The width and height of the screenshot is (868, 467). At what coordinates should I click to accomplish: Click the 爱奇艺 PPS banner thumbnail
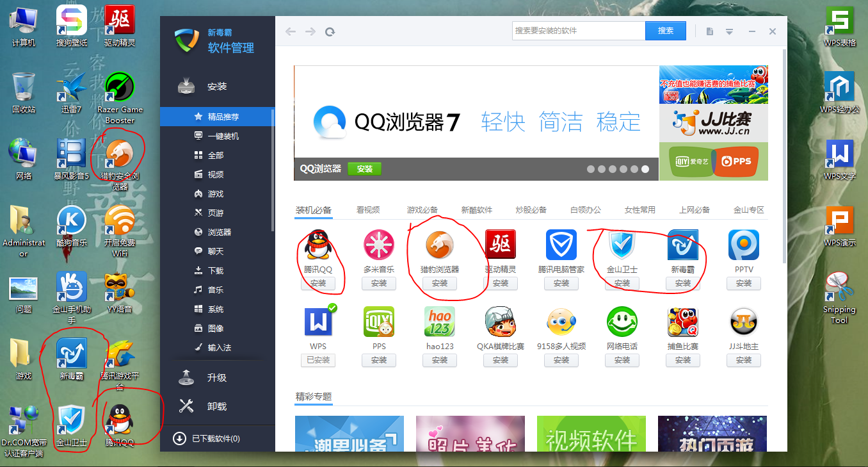(x=714, y=161)
